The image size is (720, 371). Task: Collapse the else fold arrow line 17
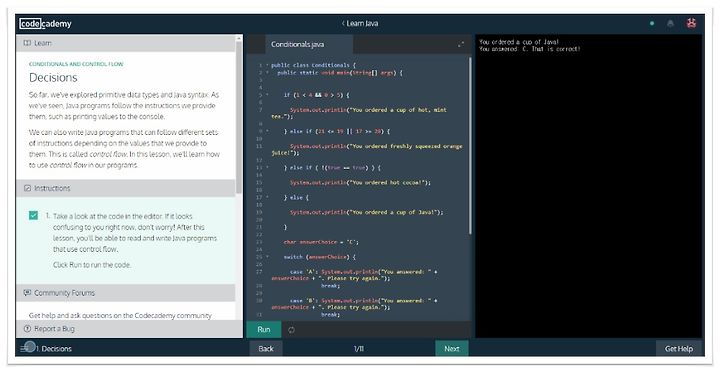(x=267, y=197)
